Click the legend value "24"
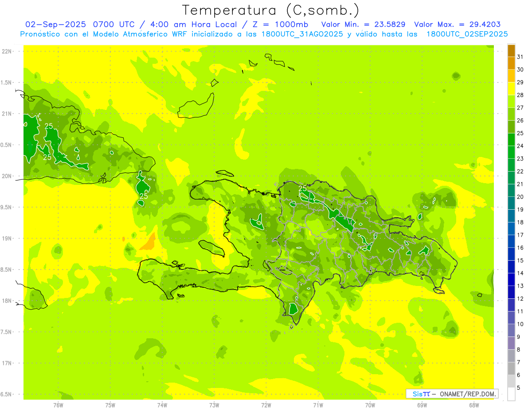 pyautogui.click(x=520, y=146)
